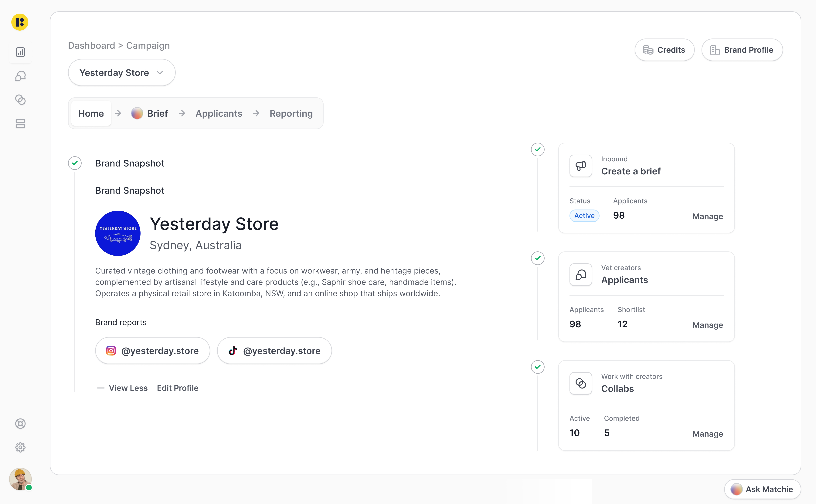Screen dimensions: 816x504
Task: Click the yellow app logo in sidebar
Action: tap(20, 22)
